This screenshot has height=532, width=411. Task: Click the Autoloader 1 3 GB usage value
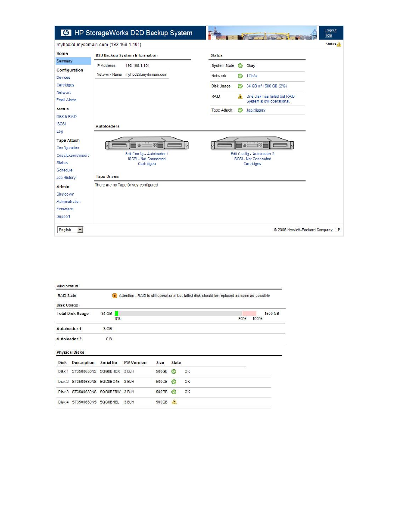[x=108, y=329]
